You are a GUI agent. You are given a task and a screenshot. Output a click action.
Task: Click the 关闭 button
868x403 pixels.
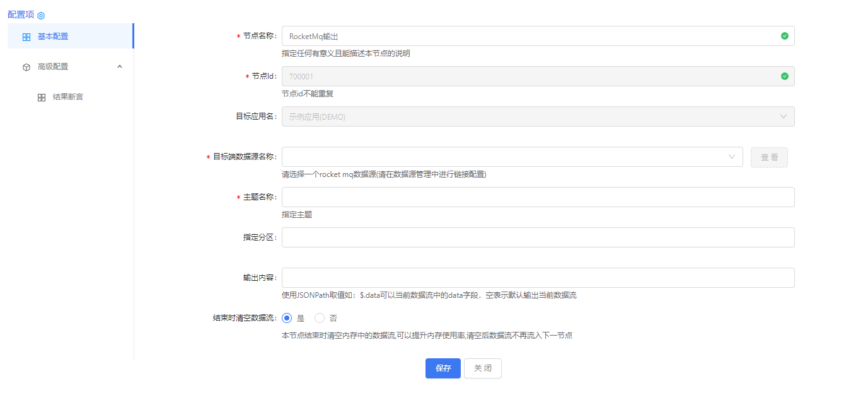pos(482,368)
